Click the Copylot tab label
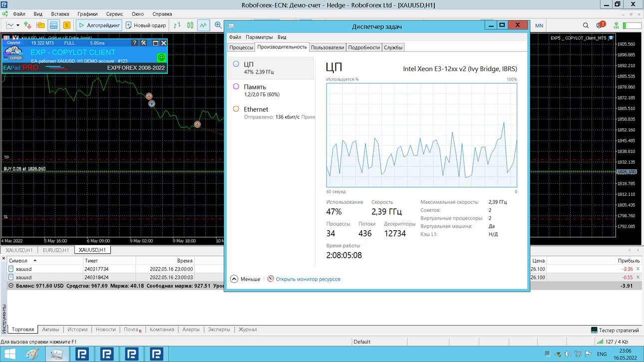This screenshot has width=644, height=362. pyautogui.click(x=13, y=43)
